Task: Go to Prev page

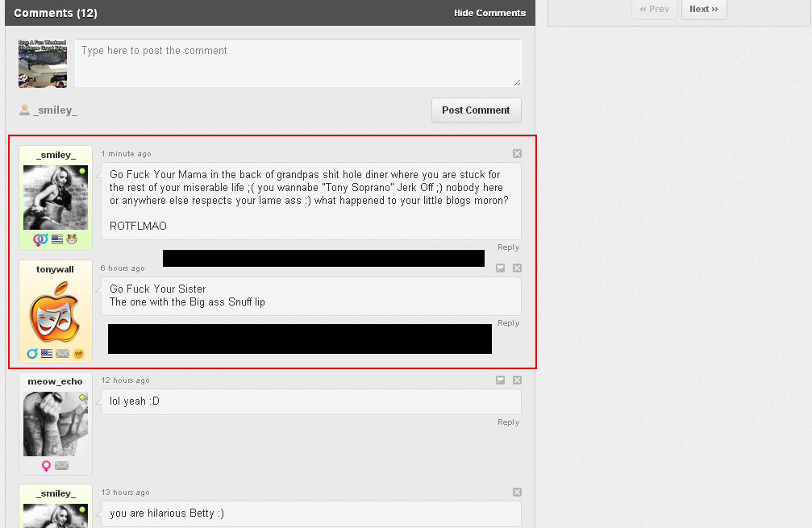Action: [655, 10]
